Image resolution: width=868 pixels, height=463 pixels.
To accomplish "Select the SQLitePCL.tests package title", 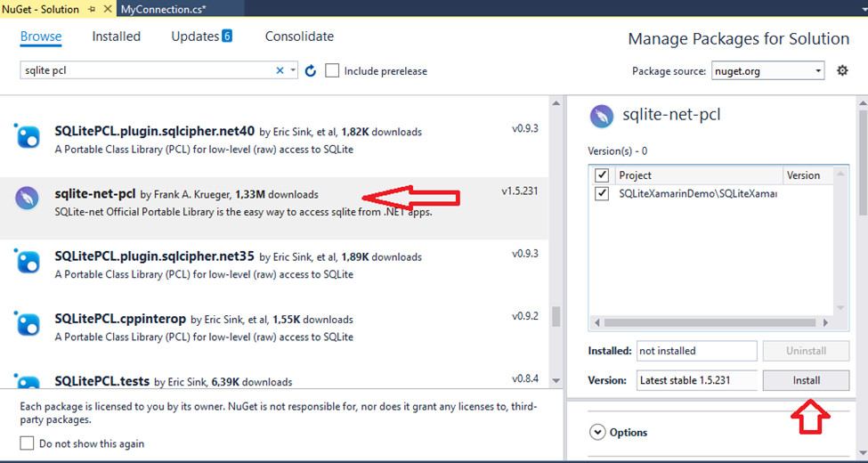I will 102,381.
